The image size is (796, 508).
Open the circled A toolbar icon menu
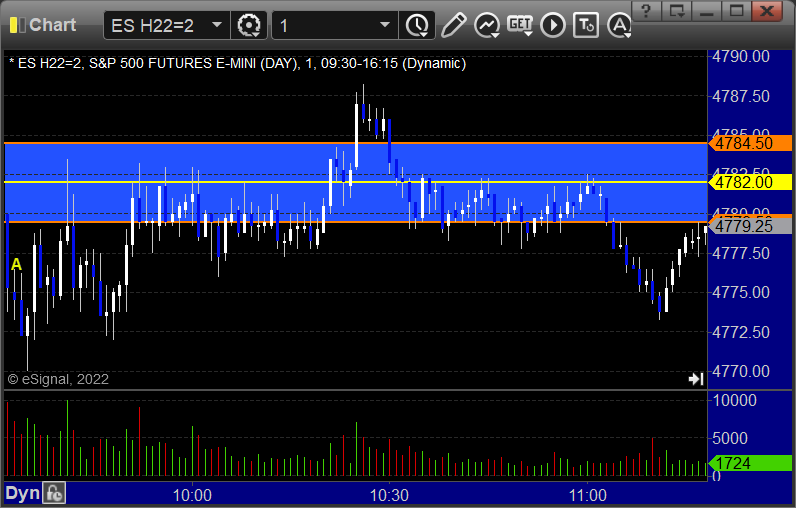[x=619, y=25]
